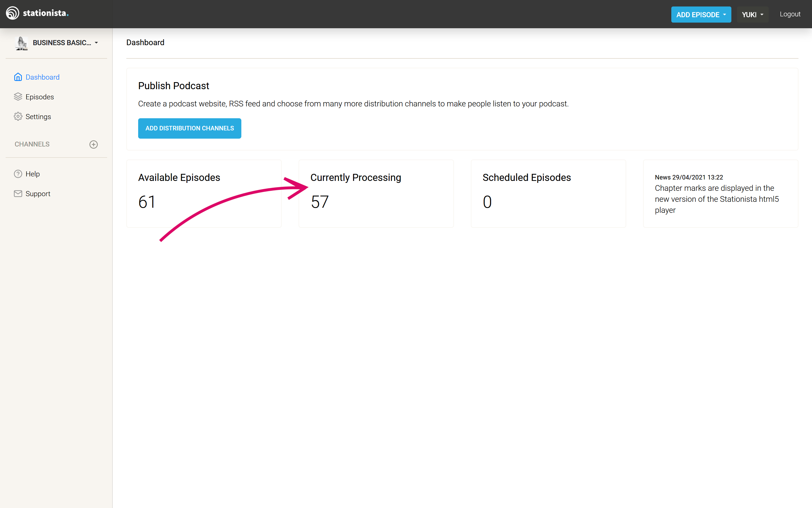Viewport: 812px width, 508px height.
Task: Open the Settings menu item
Action: (38, 117)
